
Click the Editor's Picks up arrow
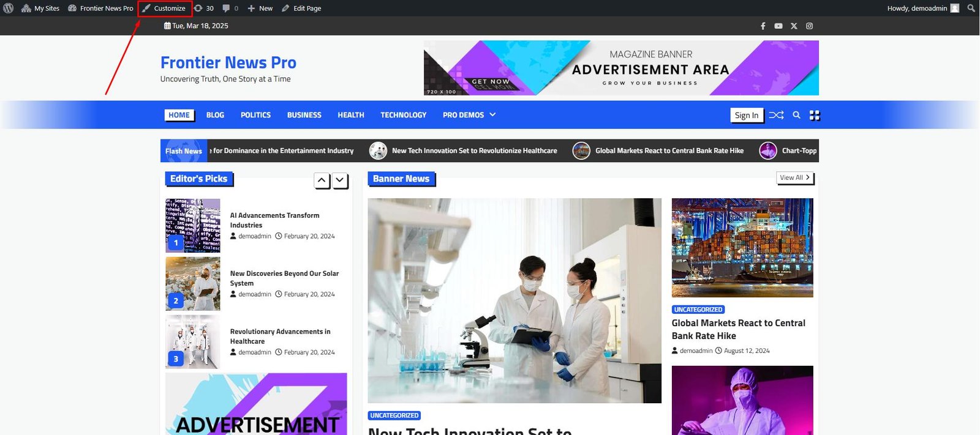322,180
